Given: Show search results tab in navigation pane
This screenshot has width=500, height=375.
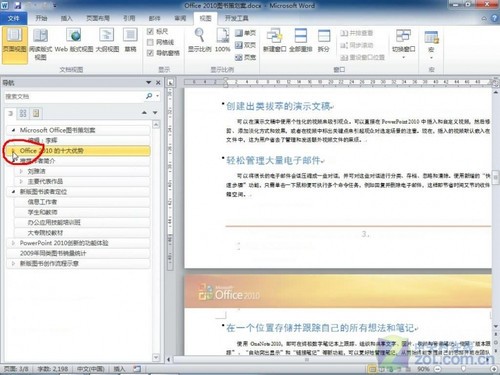Looking at the screenshot, I should tap(36, 113).
